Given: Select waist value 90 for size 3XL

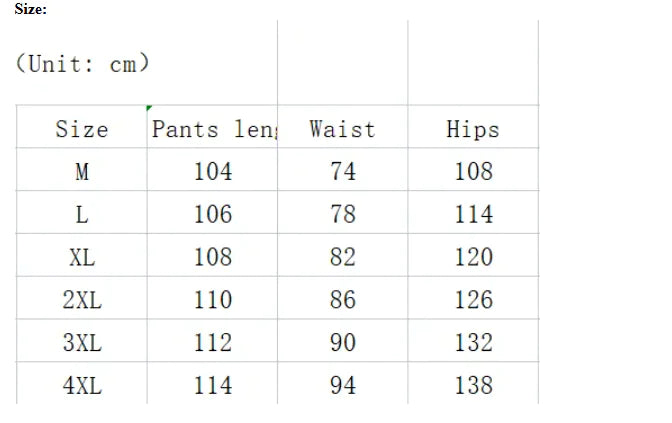Looking at the screenshot, I should tap(342, 343).
